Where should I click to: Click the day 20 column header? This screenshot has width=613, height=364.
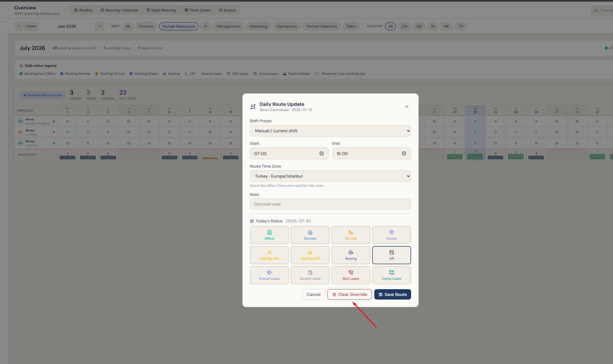pos(455,110)
